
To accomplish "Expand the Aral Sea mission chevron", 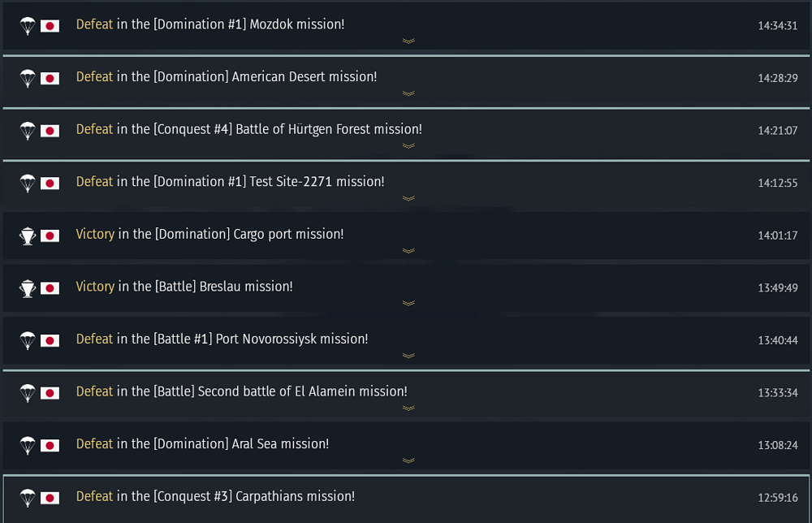I will click(x=408, y=460).
